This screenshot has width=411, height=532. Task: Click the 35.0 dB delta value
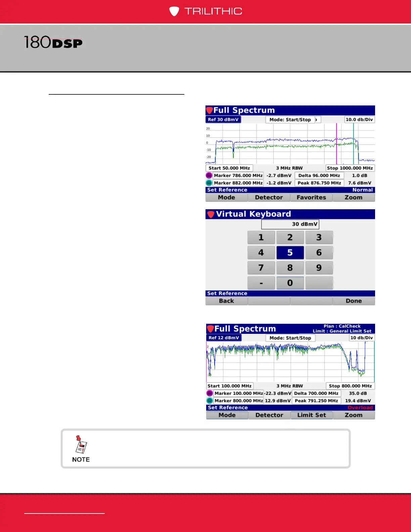click(358, 393)
